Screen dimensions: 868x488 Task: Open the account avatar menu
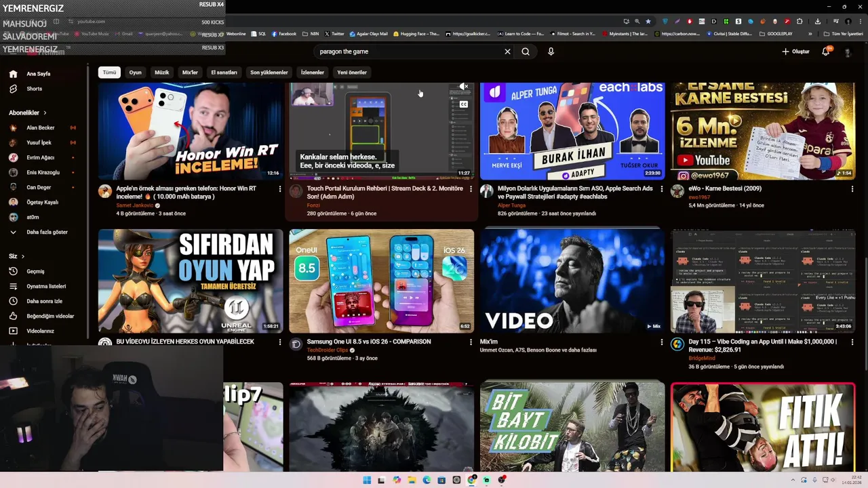click(848, 52)
